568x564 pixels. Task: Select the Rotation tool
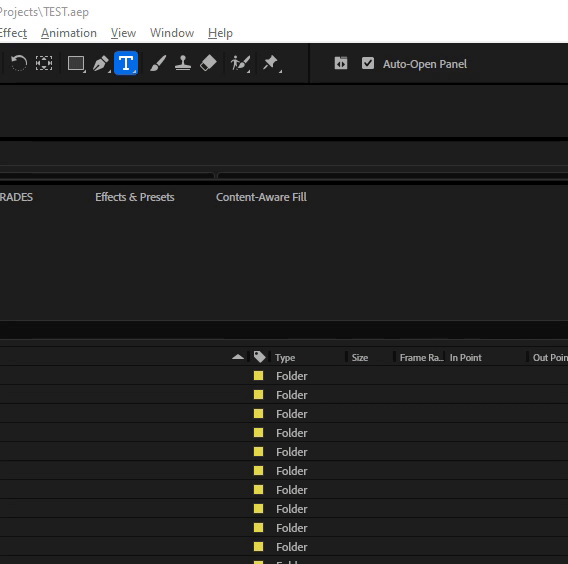pyautogui.click(x=18, y=63)
